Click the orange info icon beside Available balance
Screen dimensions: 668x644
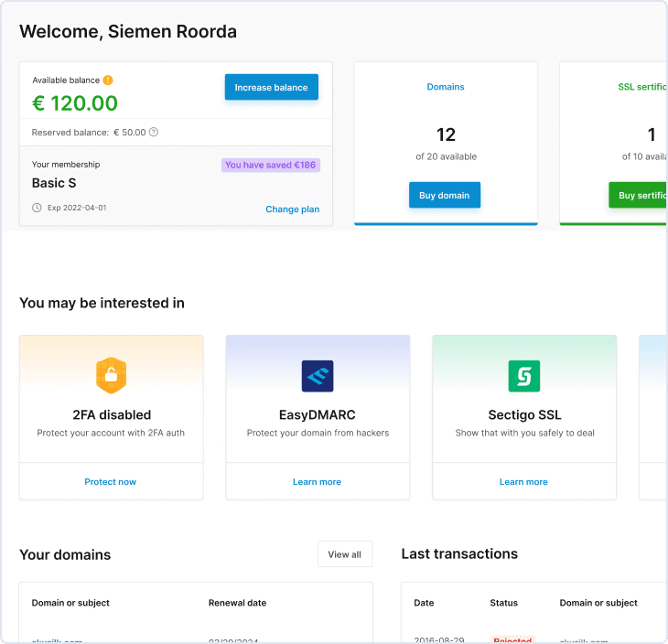108,80
